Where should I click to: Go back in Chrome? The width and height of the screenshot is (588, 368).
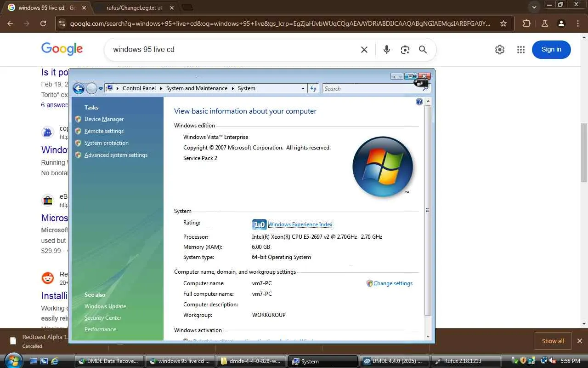(11, 23)
